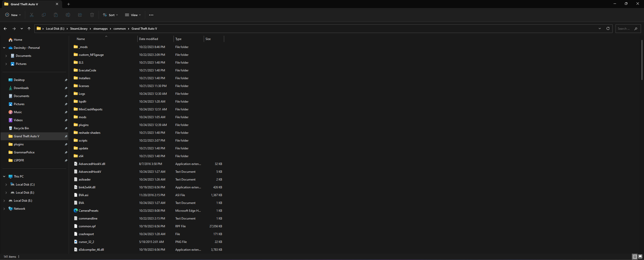Expand the Network tree node

4,209
